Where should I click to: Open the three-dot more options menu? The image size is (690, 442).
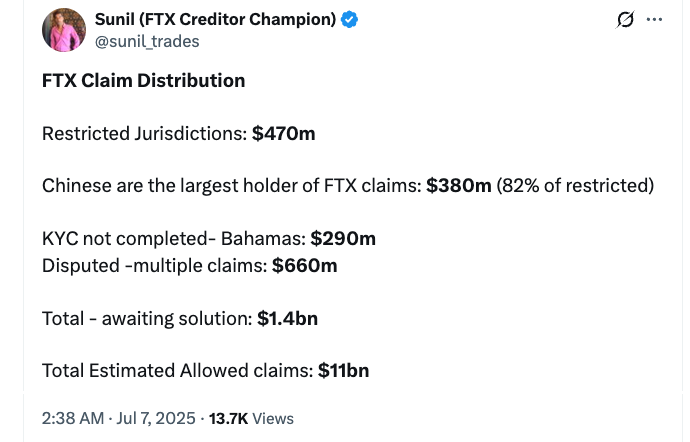pyautogui.click(x=654, y=19)
